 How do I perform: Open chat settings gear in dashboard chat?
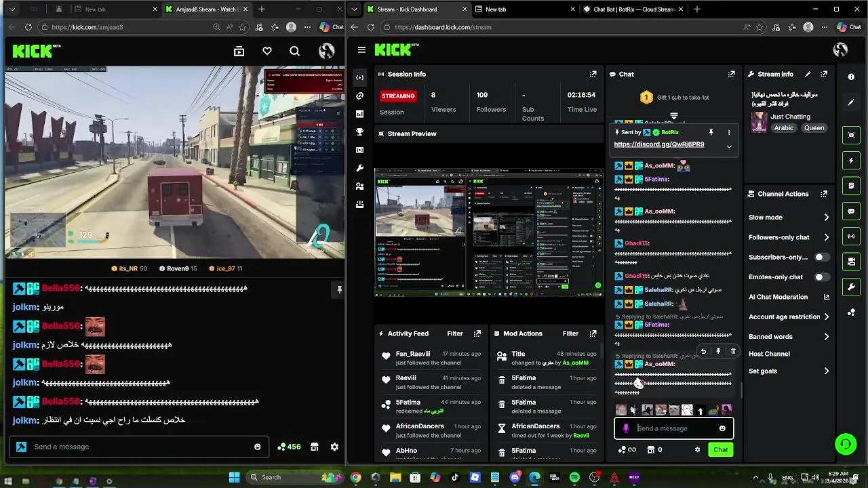pyautogui.click(x=697, y=449)
